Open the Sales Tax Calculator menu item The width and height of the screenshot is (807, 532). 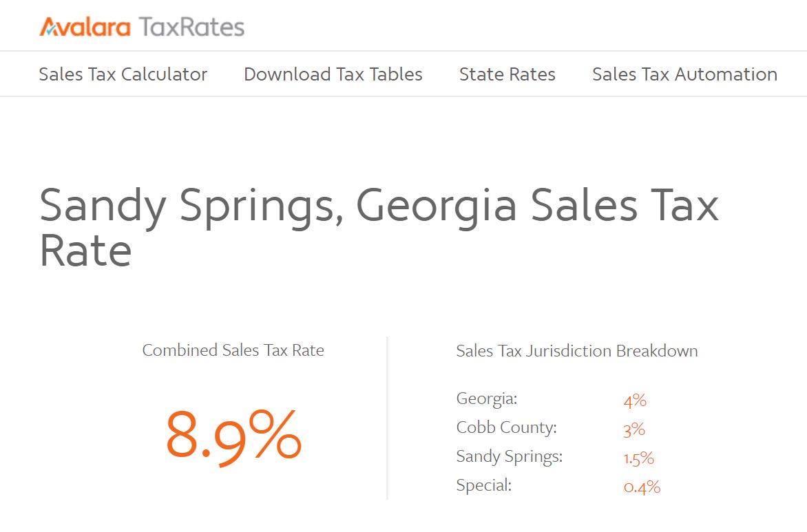(123, 74)
